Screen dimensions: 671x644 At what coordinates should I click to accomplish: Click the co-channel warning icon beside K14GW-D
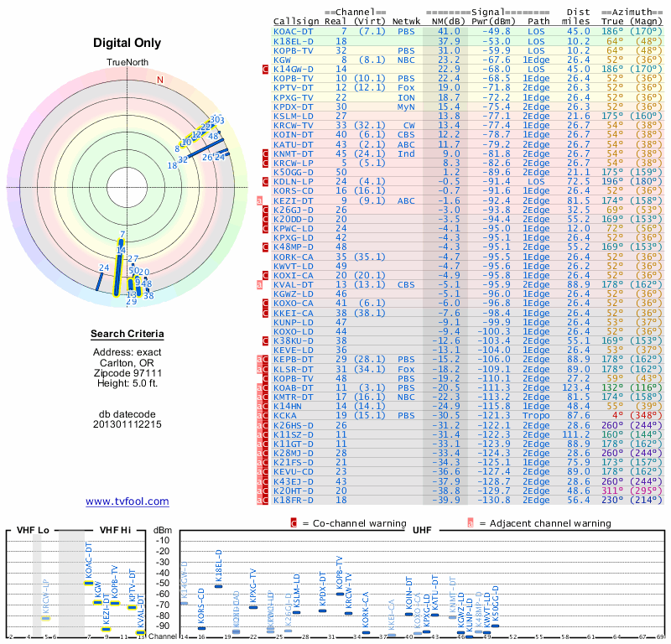266,69
